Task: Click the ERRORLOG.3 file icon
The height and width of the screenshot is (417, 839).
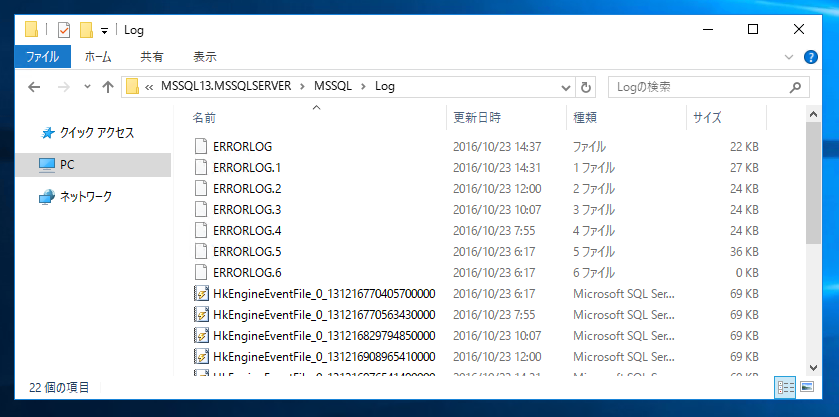Action: tap(201, 209)
